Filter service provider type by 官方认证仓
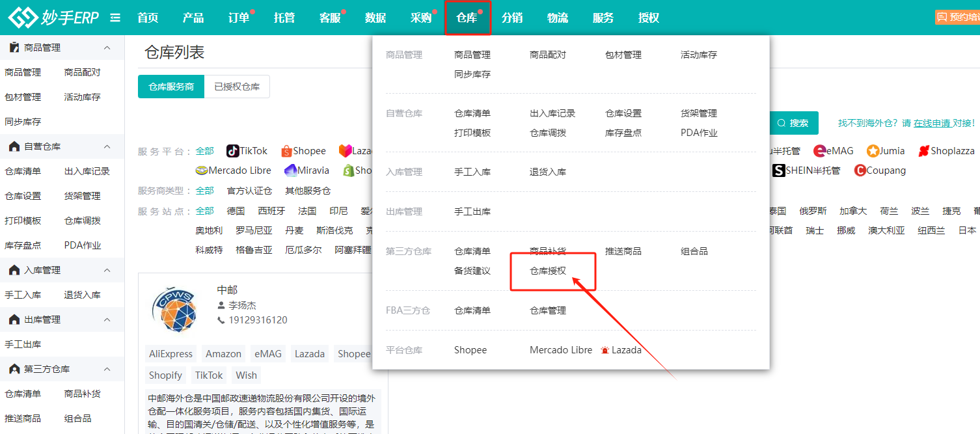 249,191
